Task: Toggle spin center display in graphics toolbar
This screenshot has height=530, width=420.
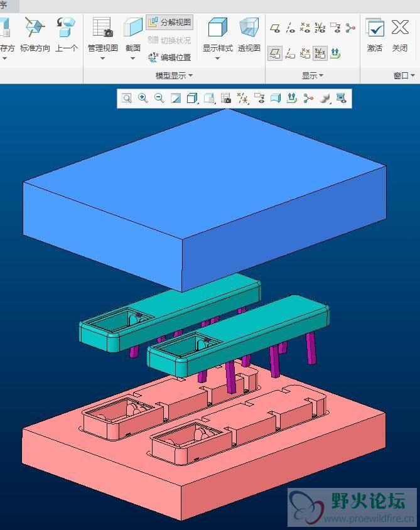Action: coord(308,98)
